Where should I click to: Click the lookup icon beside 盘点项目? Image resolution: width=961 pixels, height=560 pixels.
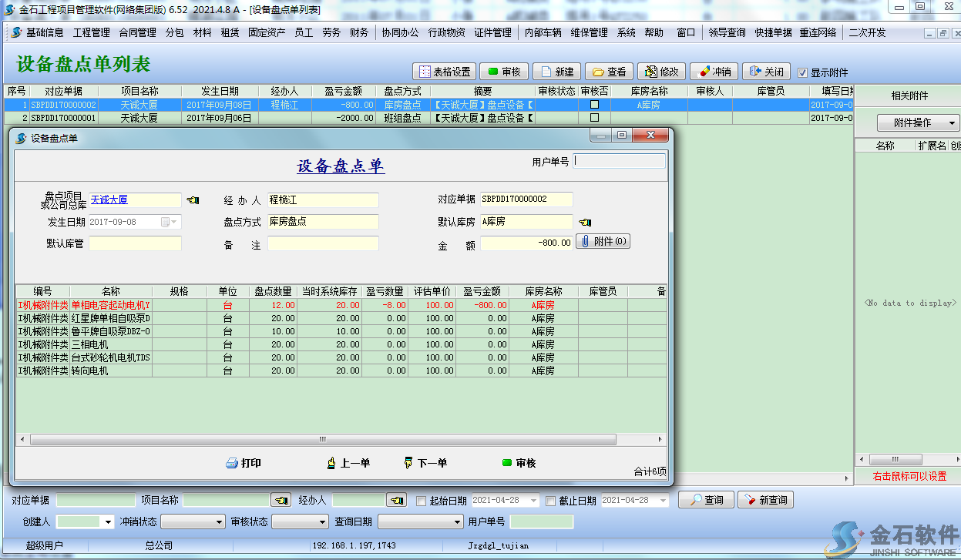tap(193, 200)
